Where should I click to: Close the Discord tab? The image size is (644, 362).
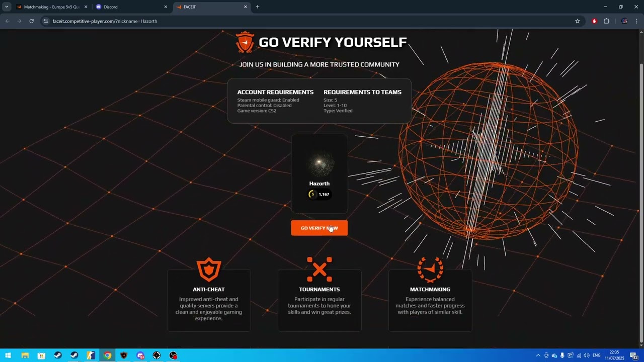[166, 7]
